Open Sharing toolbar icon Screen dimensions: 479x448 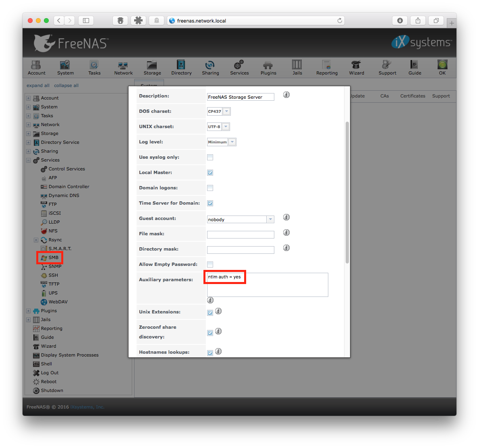(210, 68)
